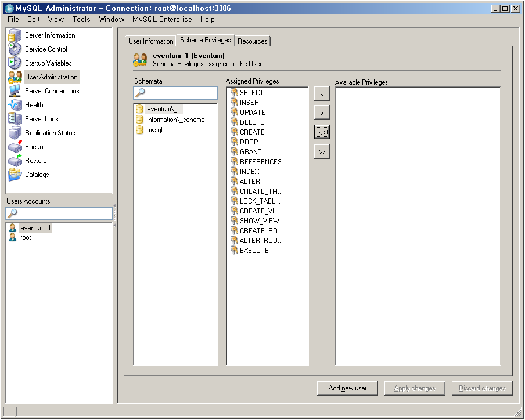Open the Edit menu
The width and height of the screenshot is (525, 420).
point(34,19)
